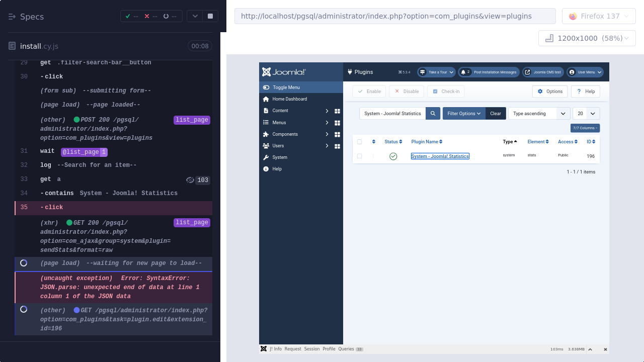Viewport: 644px width, 362px height.
Task: Click the Joomla logo in header
Action: tap(284, 72)
